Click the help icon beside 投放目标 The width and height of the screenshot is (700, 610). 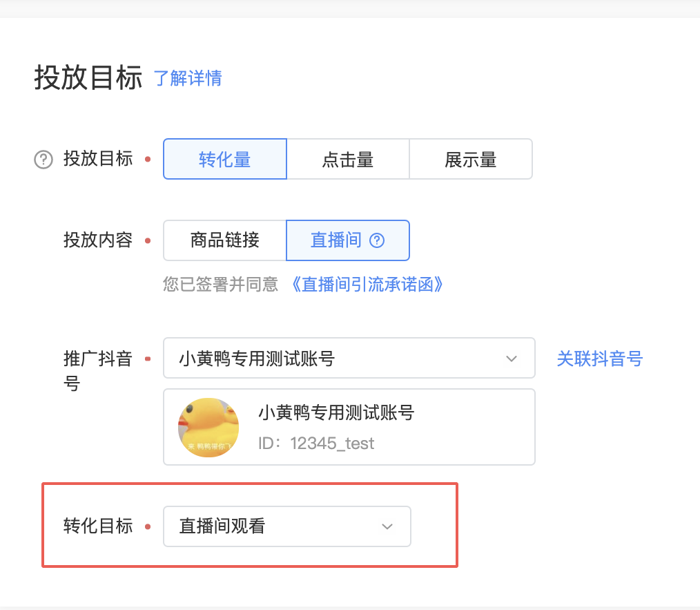(43, 159)
